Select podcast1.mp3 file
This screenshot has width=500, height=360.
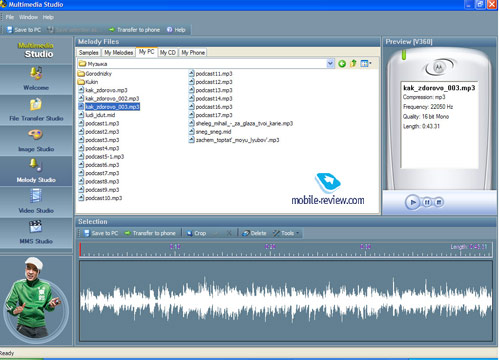99,123
